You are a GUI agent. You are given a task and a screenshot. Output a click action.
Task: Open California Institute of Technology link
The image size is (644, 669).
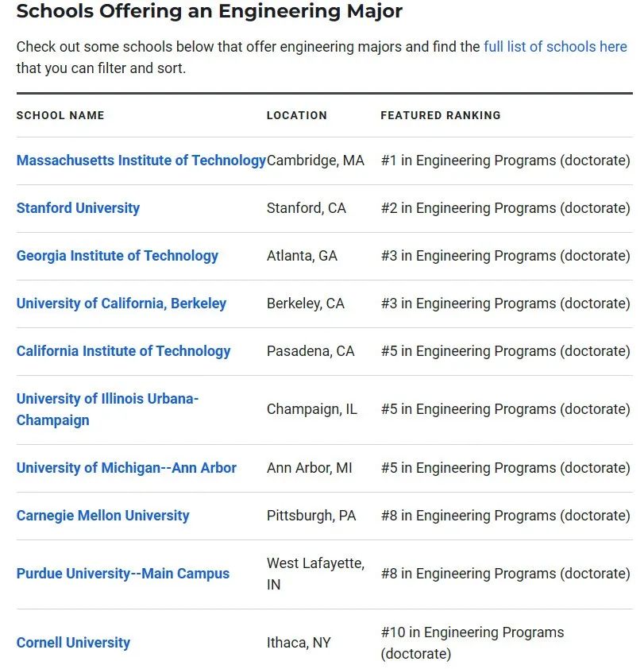(x=123, y=351)
